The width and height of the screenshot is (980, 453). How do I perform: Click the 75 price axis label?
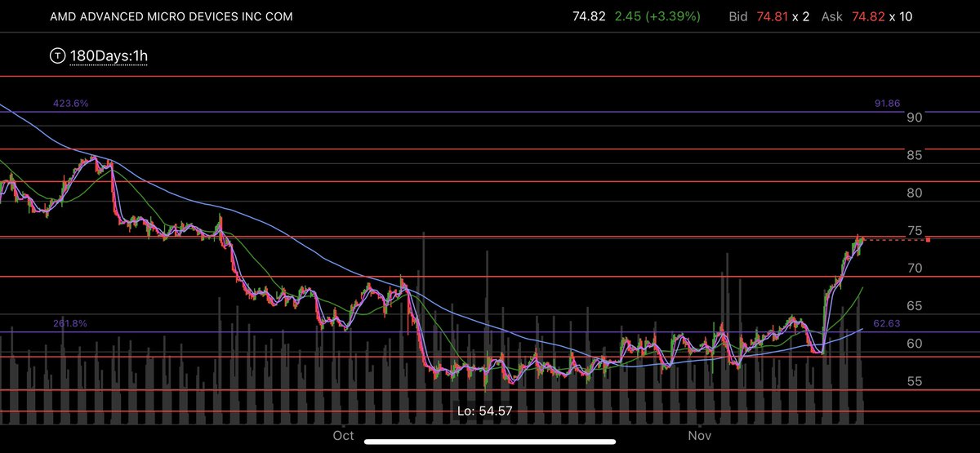pos(915,231)
